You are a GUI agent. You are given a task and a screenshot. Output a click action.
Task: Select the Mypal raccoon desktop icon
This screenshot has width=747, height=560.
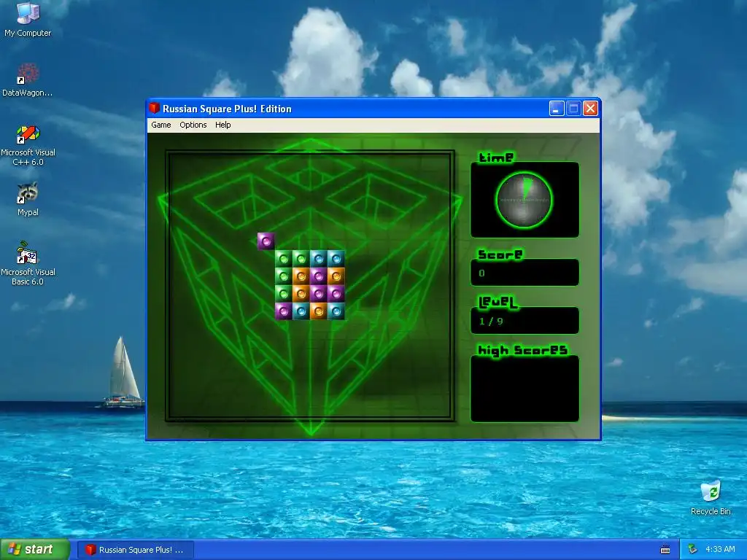pyautogui.click(x=28, y=199)
